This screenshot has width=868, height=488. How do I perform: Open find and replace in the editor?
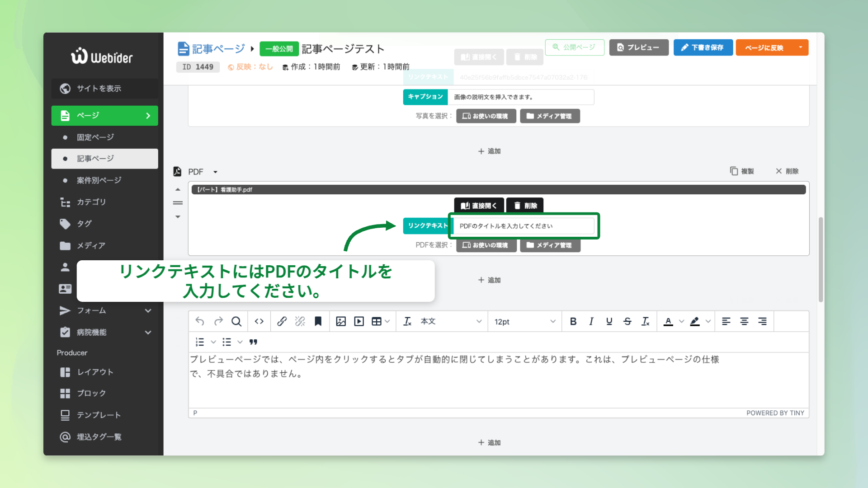[236, 321]
